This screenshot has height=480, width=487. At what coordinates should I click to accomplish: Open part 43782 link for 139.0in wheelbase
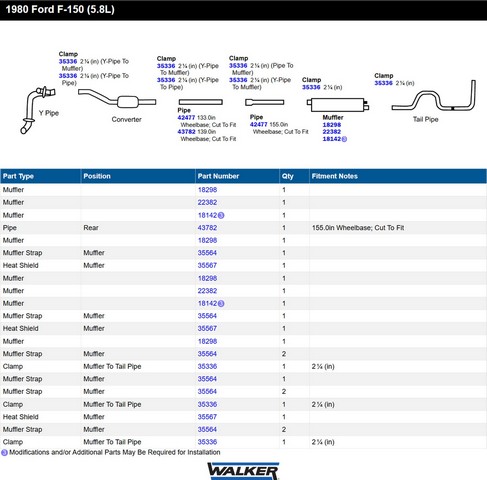(x=186, y=132)
